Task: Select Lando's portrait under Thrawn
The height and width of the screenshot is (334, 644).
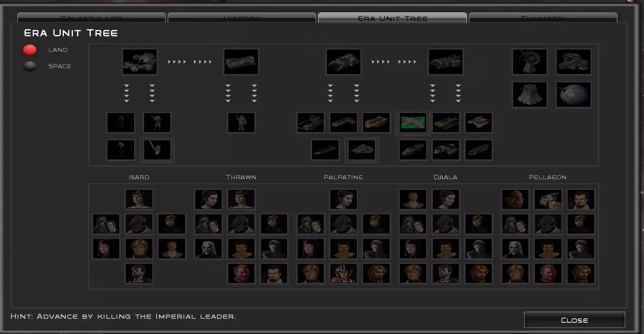Action: [x=241, y=249]
